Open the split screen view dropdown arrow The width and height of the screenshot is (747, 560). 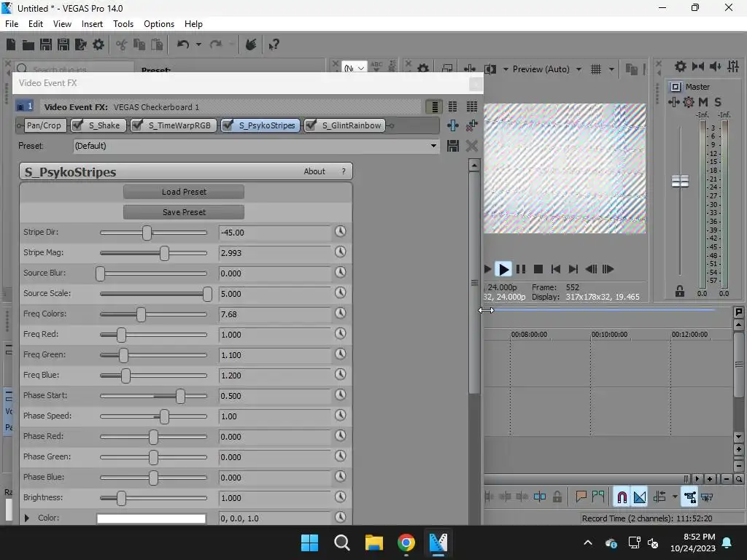505,69
